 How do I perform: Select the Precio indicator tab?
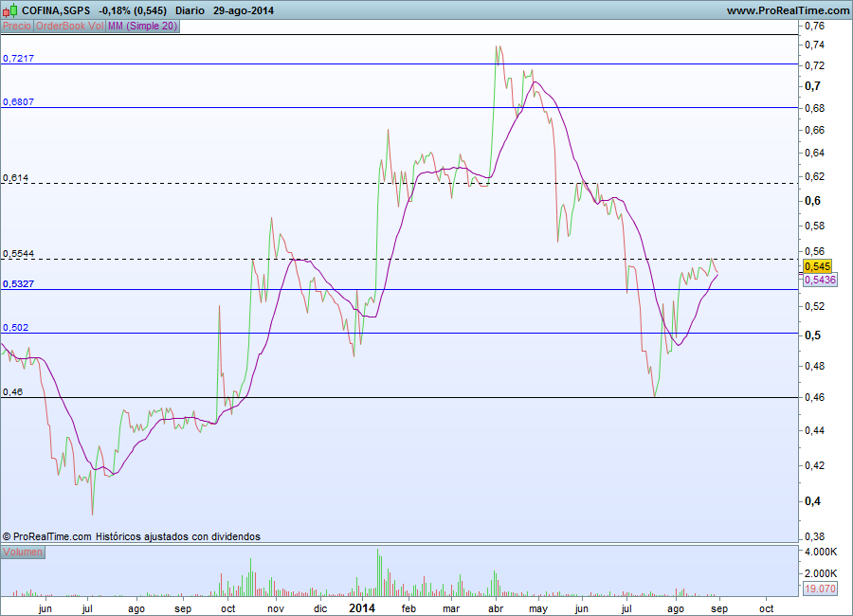[17, 27]
